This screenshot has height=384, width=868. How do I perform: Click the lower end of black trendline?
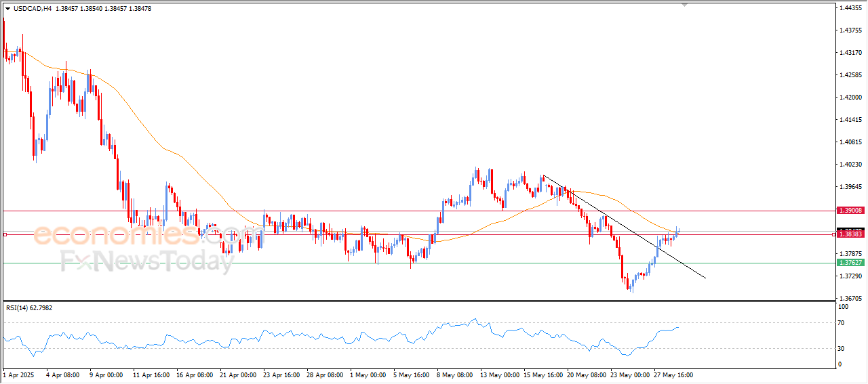(x=705, y=278)
